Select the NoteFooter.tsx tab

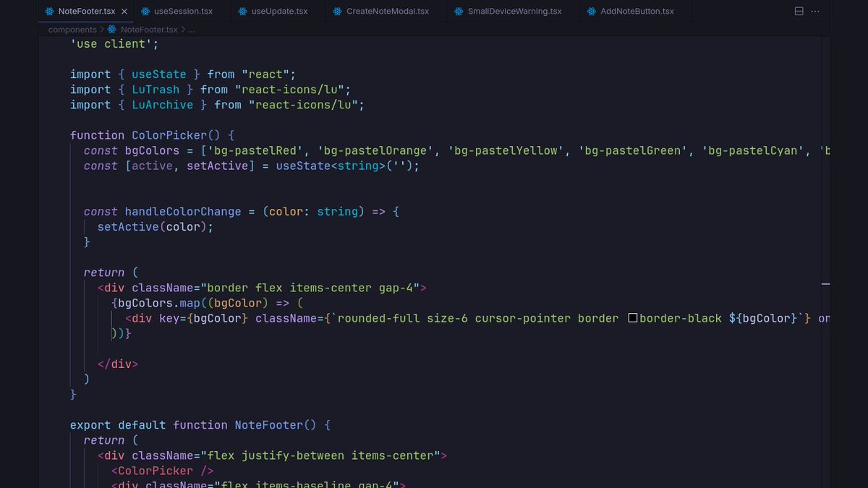85,12
